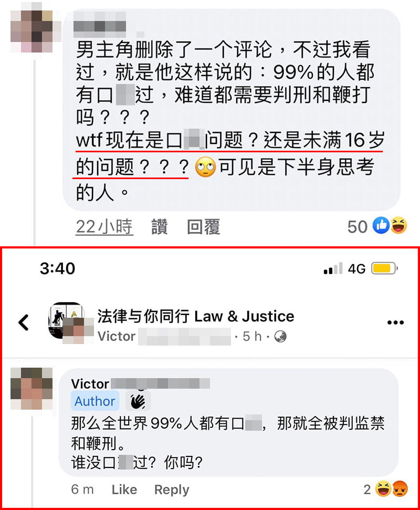Click the blue thumbs-up reaction icon
The width and height of the screenshot is (420, 510).
381,225
